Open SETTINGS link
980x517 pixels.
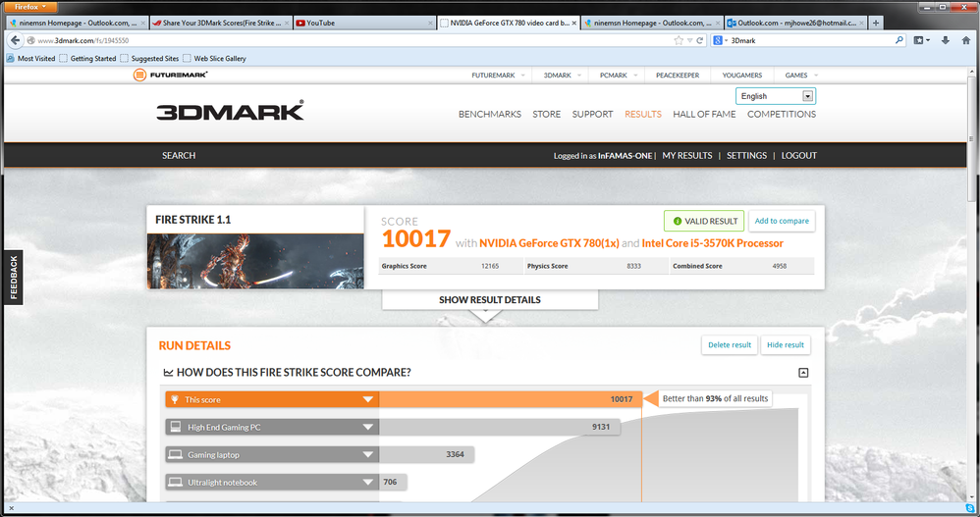746,155
